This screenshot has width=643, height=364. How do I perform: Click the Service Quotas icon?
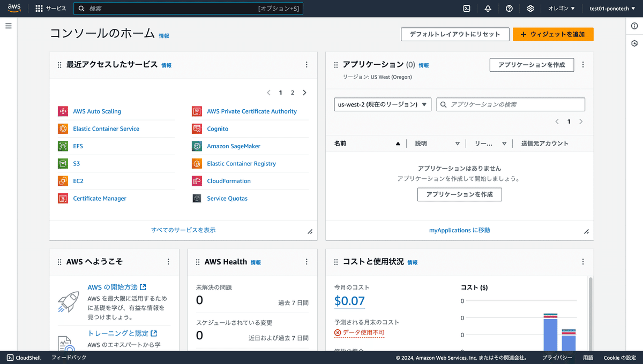coord(197,198)
